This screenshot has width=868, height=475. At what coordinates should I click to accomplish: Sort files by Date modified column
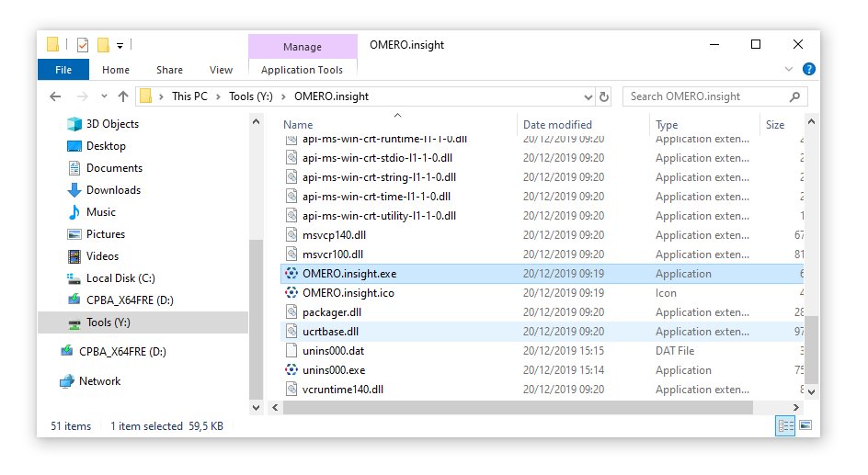tap(557, 125)
